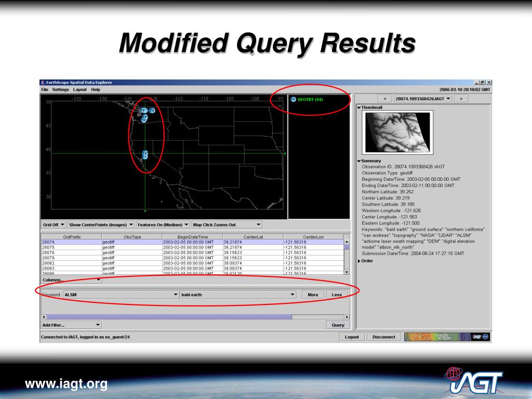532x399 pixels.
Task: Sort by ObsType column header
Action: pos(132,237)
